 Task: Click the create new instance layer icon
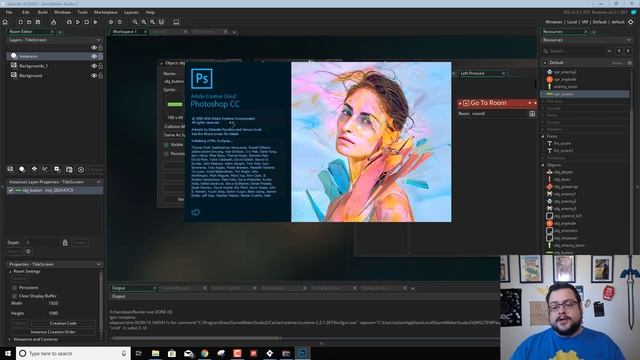coord(22,169)
